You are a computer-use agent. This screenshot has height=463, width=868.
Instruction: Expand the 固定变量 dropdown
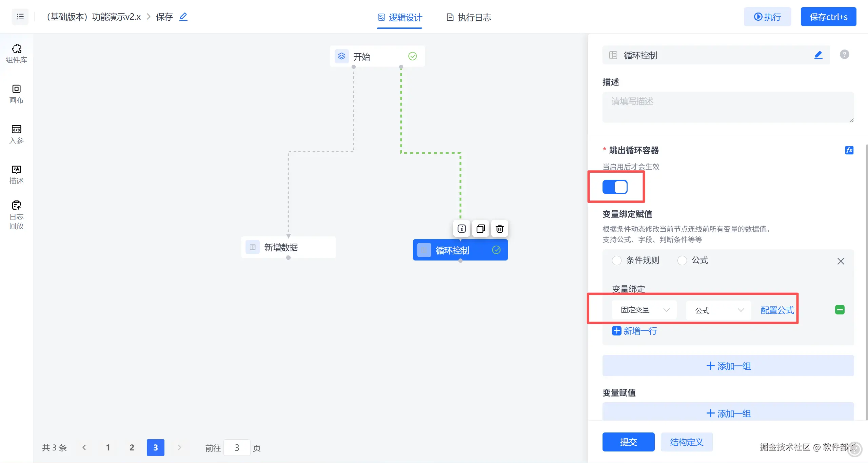tap(644, 310)
